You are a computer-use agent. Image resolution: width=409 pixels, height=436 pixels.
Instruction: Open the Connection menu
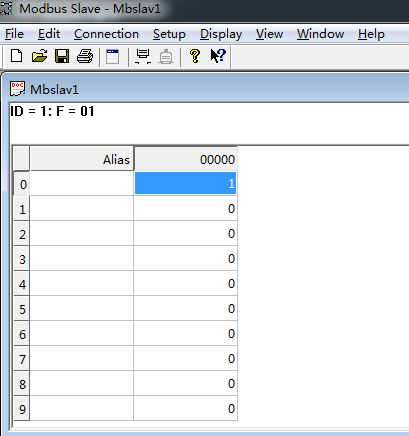tap(106, 34)
